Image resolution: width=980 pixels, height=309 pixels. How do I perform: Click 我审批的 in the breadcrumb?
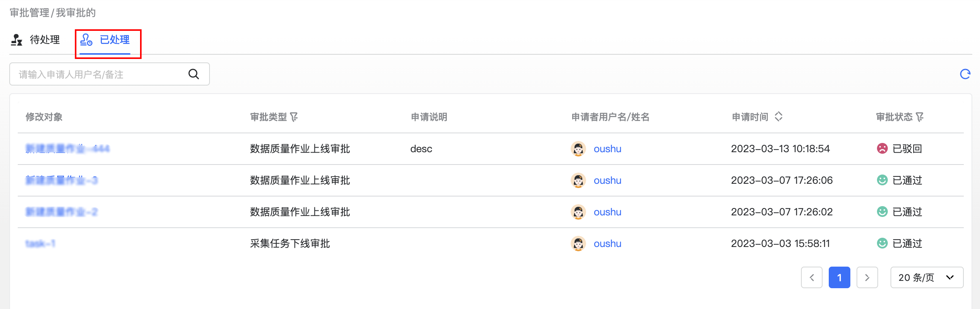[x=76, y=13]
